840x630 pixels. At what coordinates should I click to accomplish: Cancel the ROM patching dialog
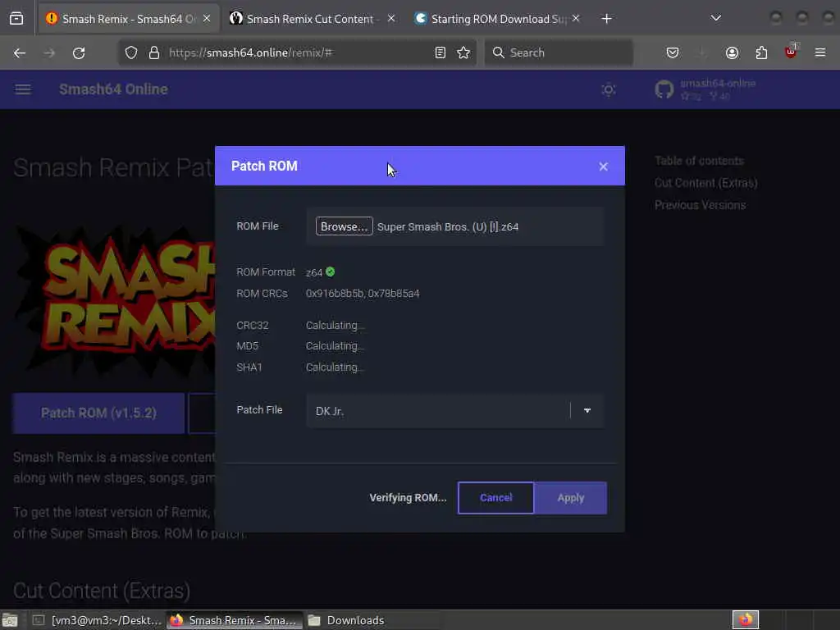[x=496, y=498]
